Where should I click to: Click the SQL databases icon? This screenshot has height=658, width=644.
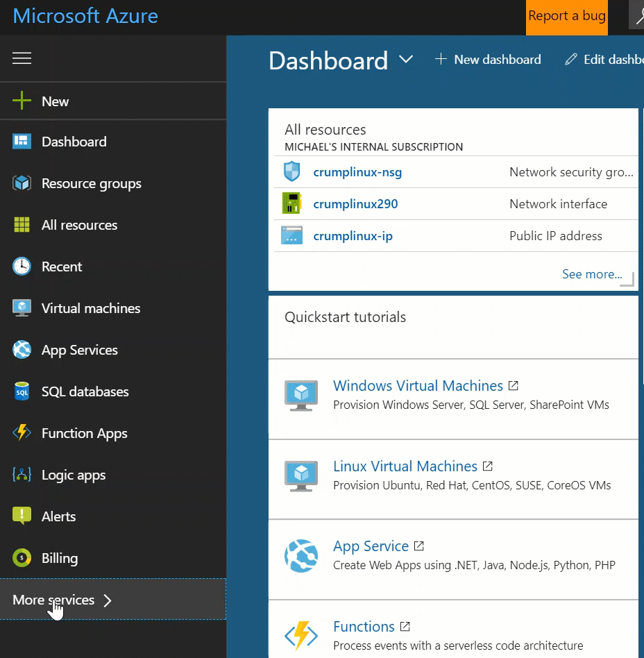pos(22,391)
